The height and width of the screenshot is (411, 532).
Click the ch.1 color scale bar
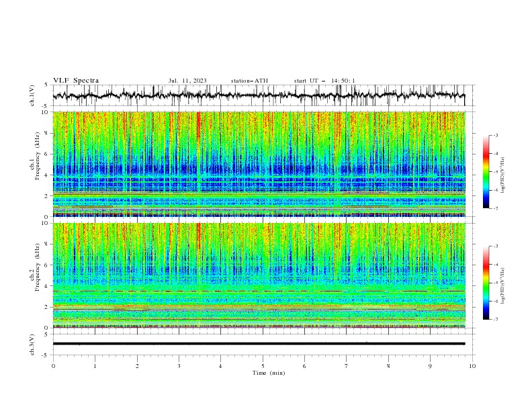tap(486, 171)
